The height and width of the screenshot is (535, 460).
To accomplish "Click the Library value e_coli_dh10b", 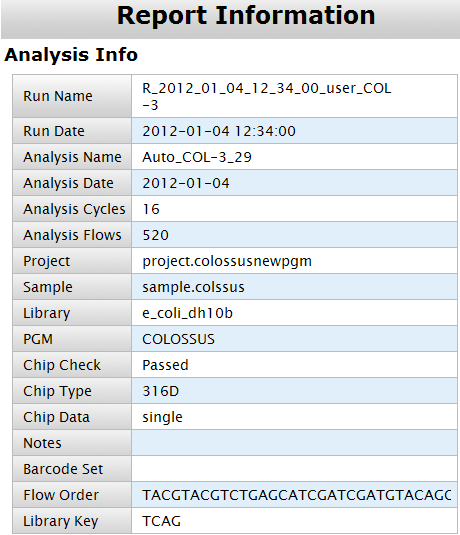I will coord(187,313).
